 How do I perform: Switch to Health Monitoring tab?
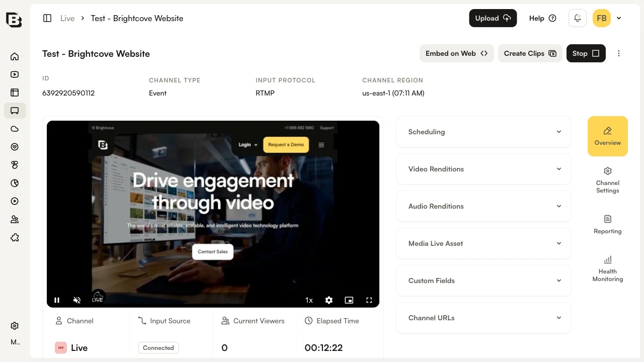pos(608,268)
